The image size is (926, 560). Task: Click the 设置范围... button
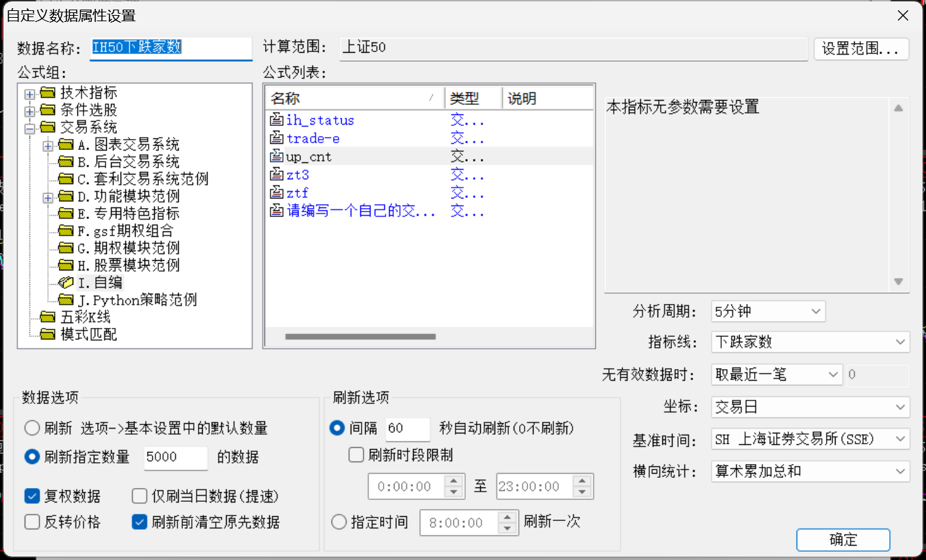(860, 49)
